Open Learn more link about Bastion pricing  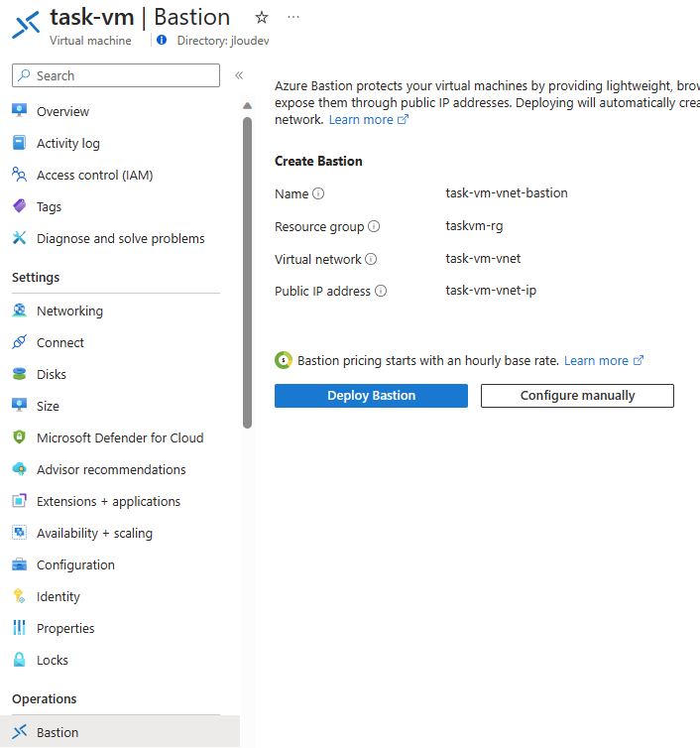[x=604, y=361]
